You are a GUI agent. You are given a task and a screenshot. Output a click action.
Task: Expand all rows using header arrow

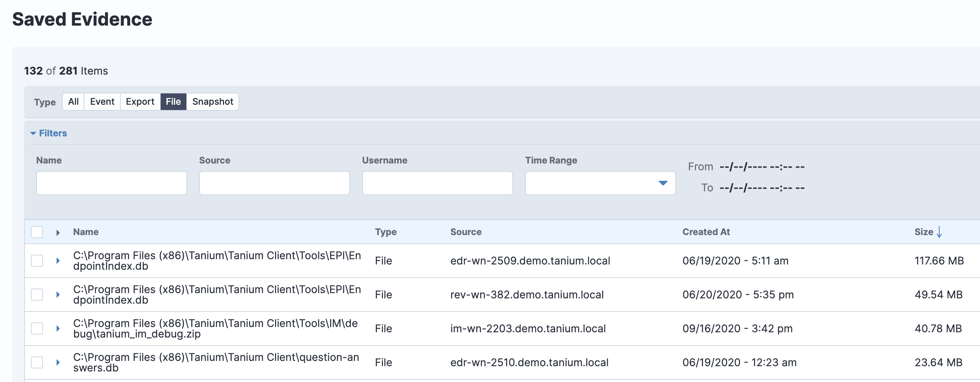(x=58, y=232)
